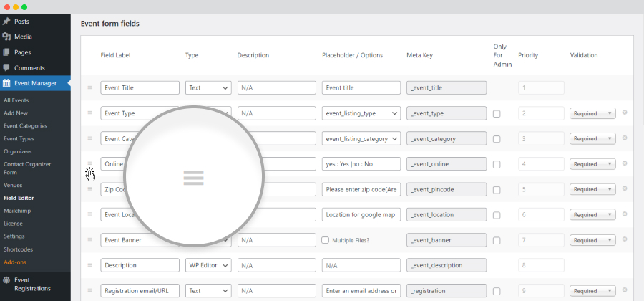This screenshot has width=644, height=301.
Task: Open Type dropdown for Description row
Action: coord(208,265)
